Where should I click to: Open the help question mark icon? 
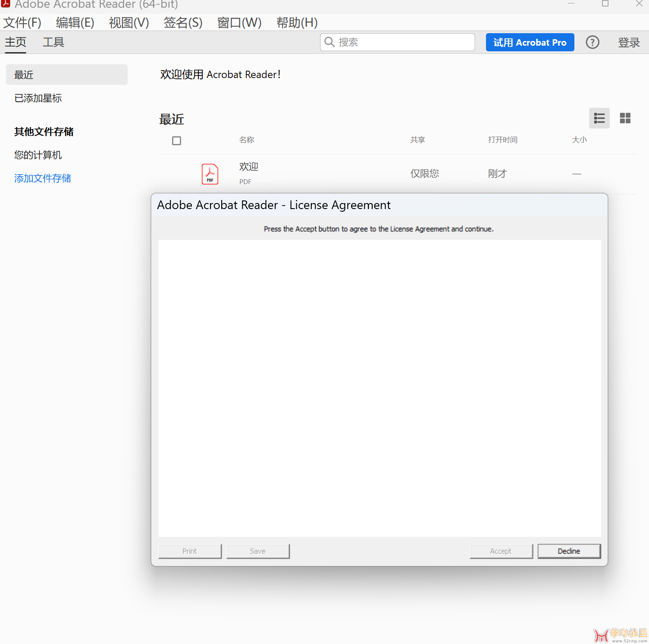point(593,42)
